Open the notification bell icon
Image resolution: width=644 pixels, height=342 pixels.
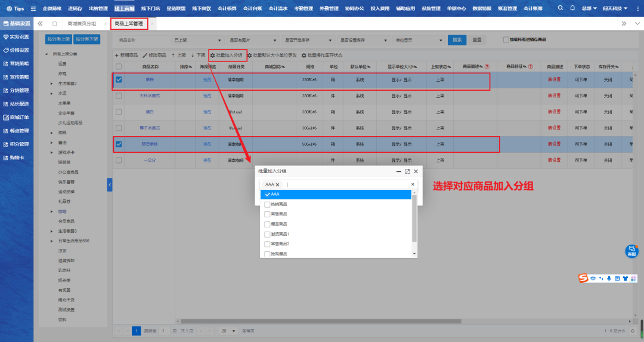click(572, 8)
